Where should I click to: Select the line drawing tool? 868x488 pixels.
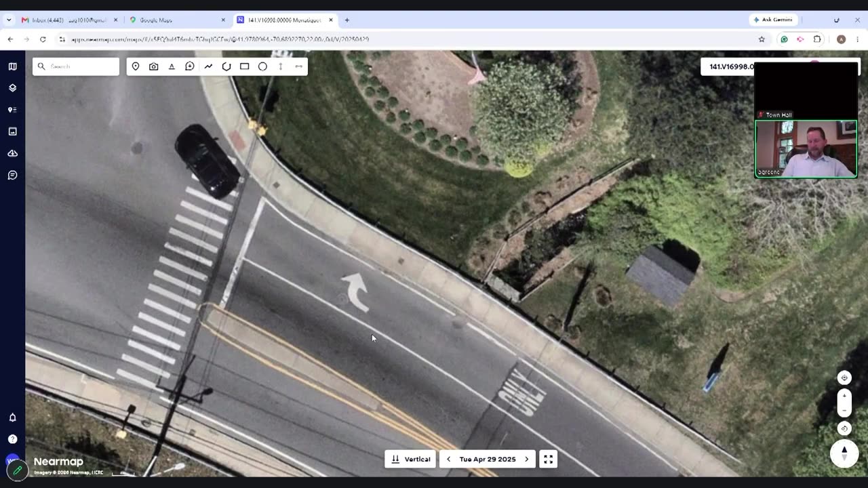point(208,66)
